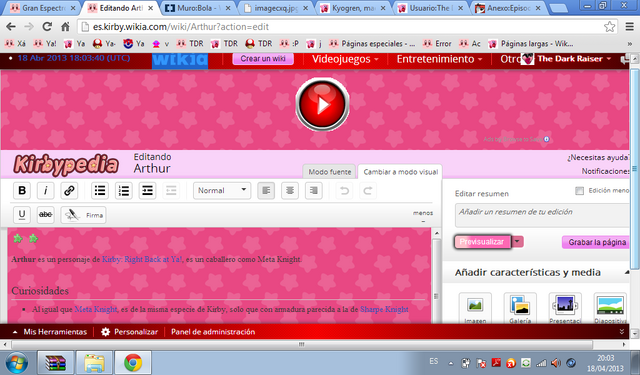Open the Páginas largas bookmark
This screenshot has height=375, width=640.
click(x=531, y=44)
